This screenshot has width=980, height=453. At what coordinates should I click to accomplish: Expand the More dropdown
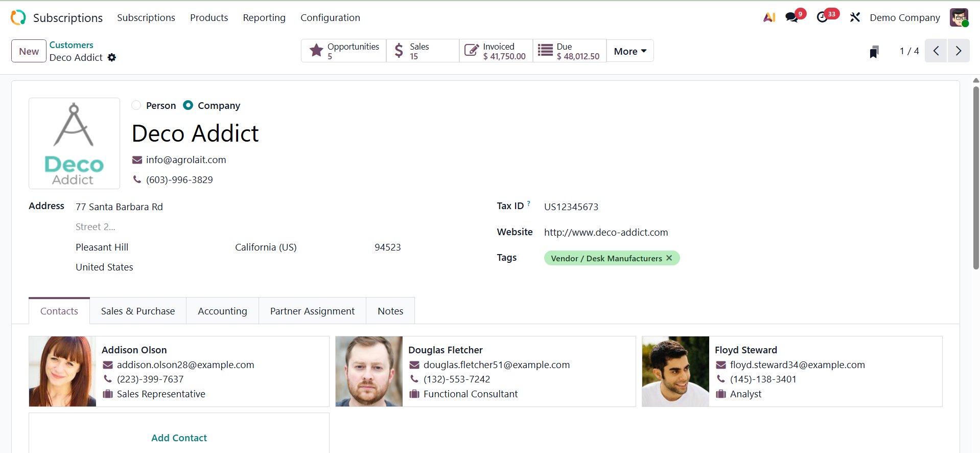[x=630, y=51]
